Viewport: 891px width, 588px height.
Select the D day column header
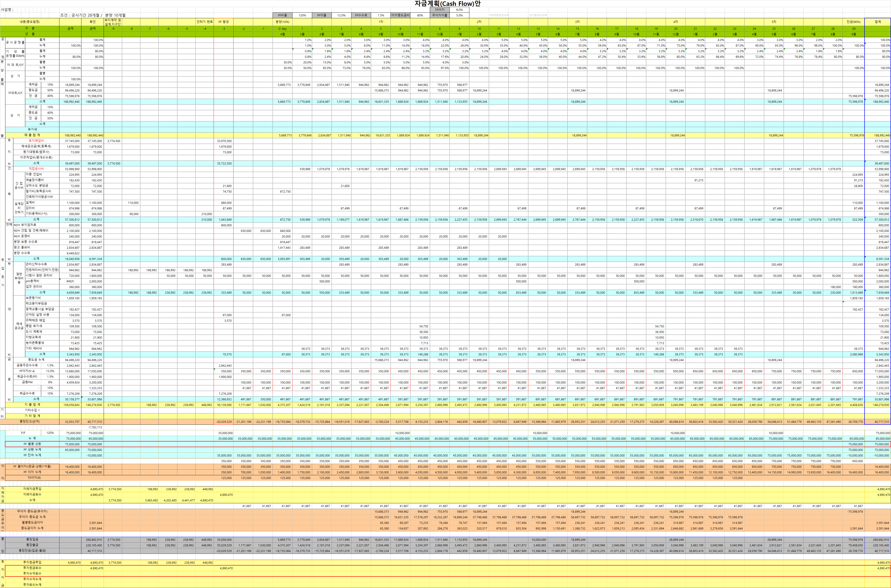(282, 29)
